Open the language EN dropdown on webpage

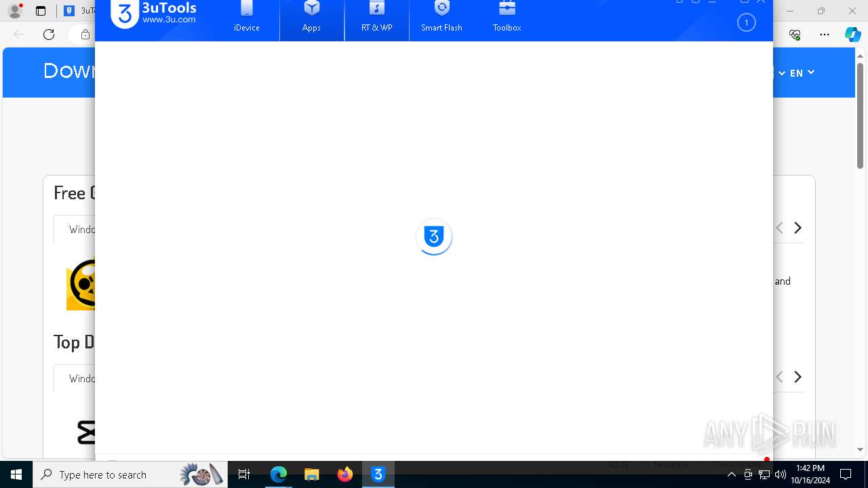click(x=802, y=73)
